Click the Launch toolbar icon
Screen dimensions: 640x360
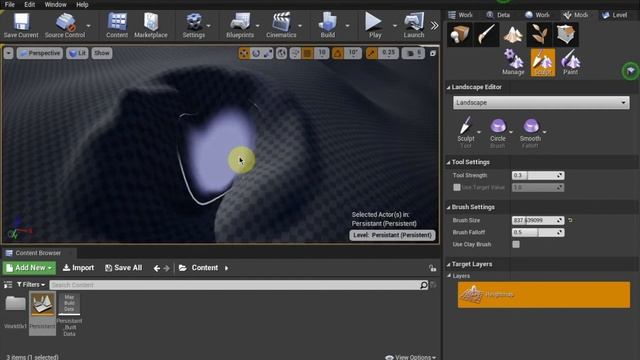point(414,25)
